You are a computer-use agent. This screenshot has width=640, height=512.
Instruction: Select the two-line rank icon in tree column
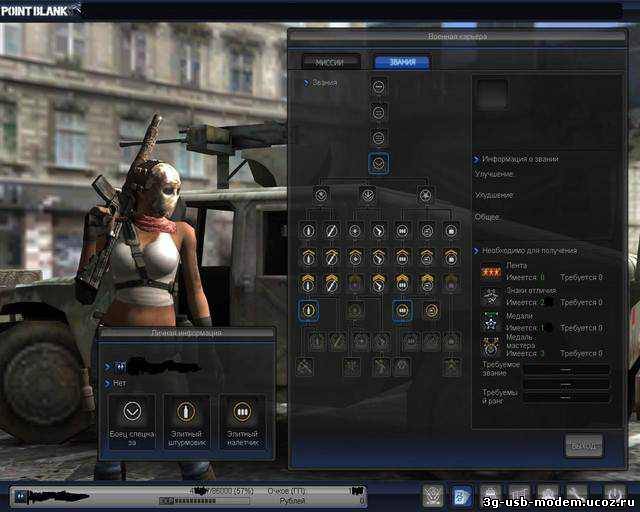tap(378, 112)
